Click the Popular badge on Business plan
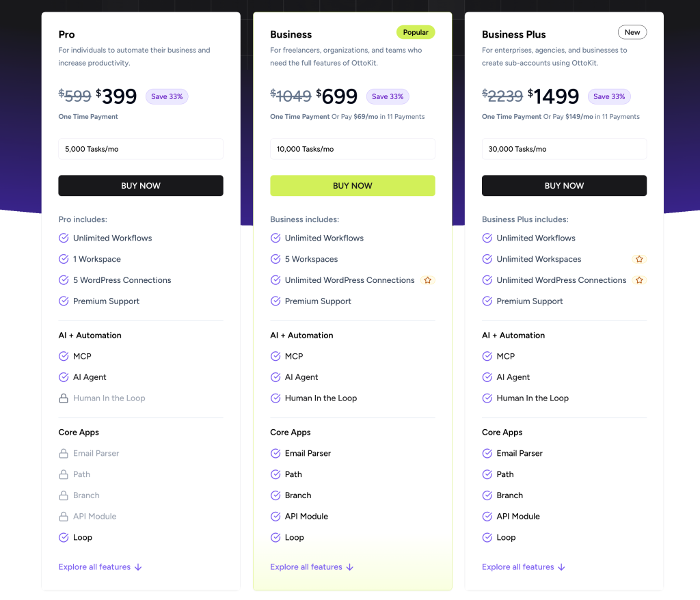This screenshot has height=600, width=700. pos(416,32)
